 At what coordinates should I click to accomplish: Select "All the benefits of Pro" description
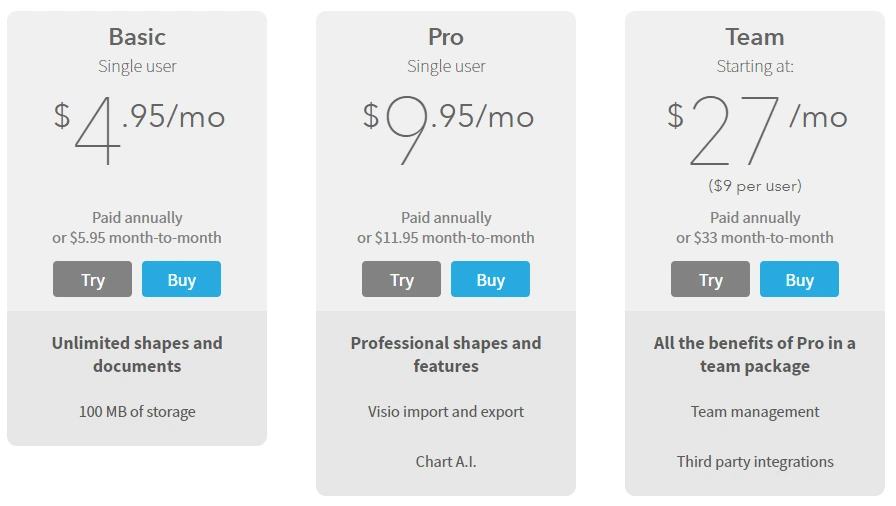(755, 354)
